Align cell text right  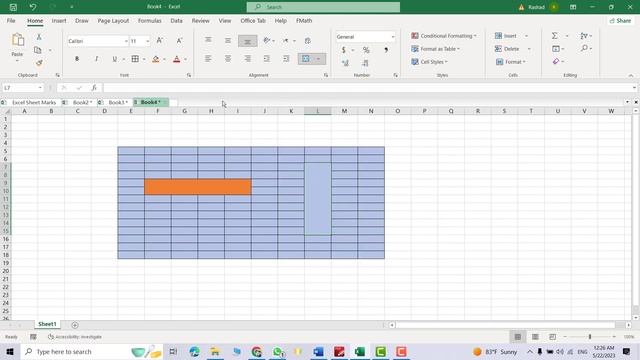[247, 59]
